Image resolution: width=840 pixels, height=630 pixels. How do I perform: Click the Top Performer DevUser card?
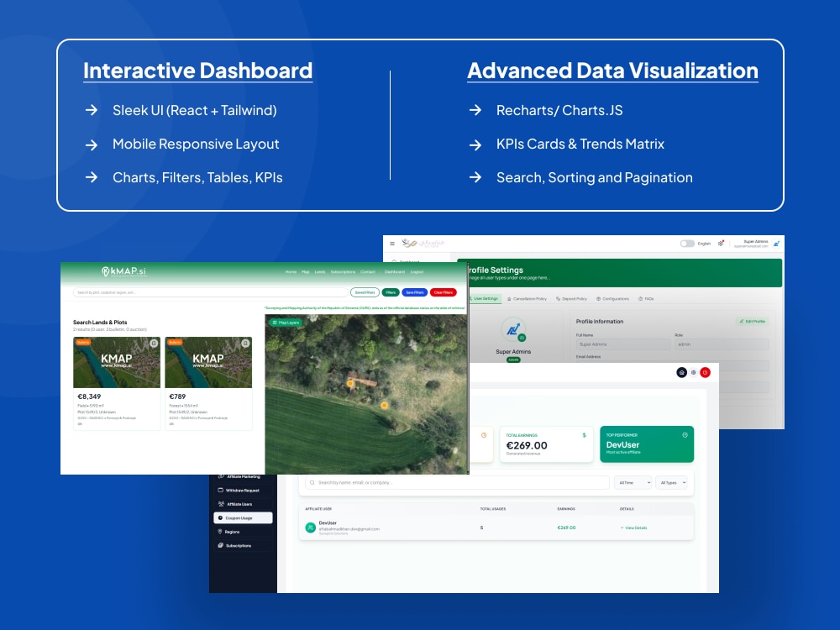[x=647, y=444]
